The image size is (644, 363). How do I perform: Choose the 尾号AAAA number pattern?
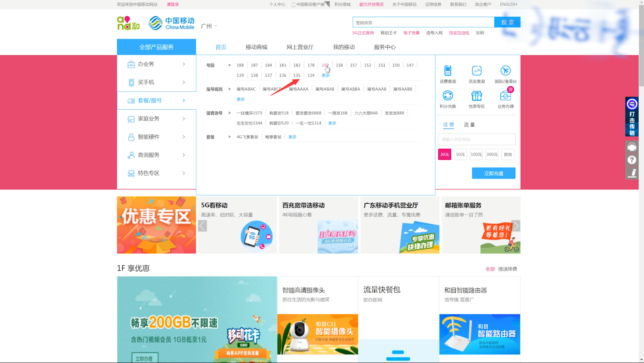pos(299,89)
